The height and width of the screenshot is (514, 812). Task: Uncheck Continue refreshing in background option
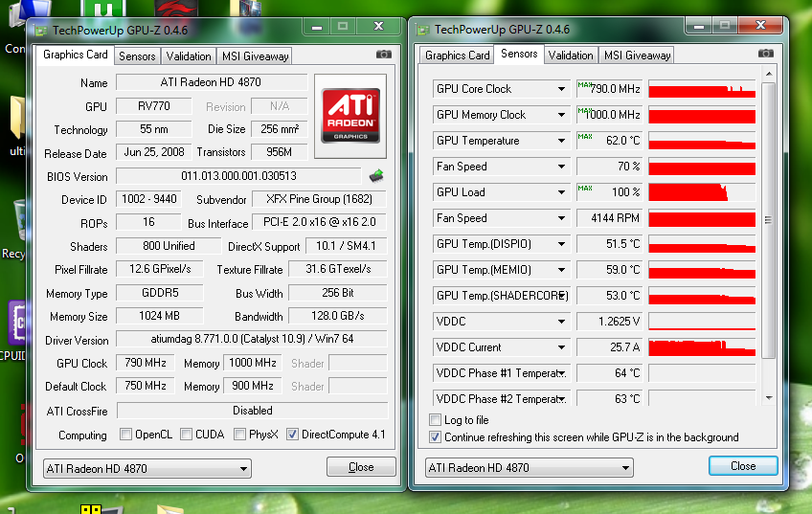437,437
